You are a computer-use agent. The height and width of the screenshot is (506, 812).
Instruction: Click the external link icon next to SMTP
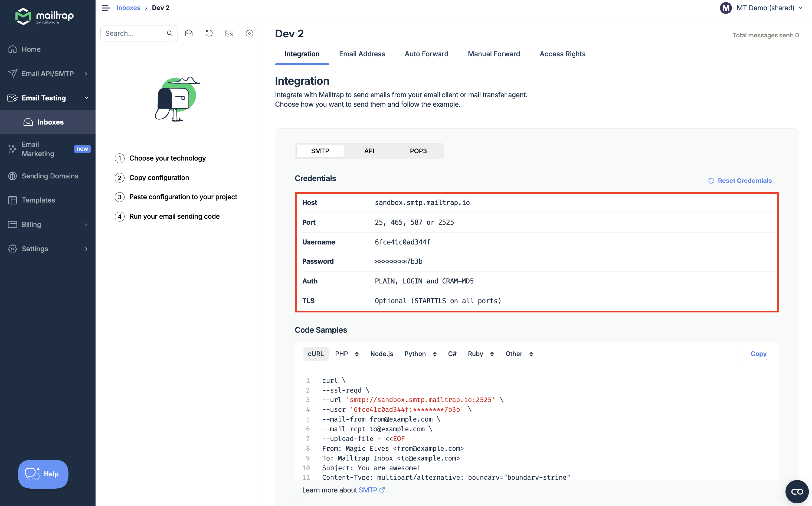coord(382,490)
